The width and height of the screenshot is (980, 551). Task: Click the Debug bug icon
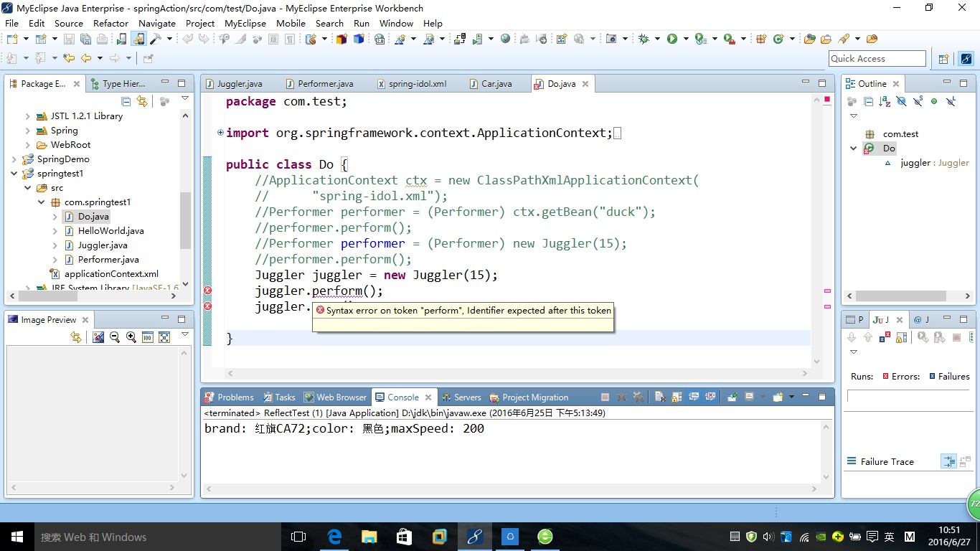pyautogui.click(x=644, y=39)
